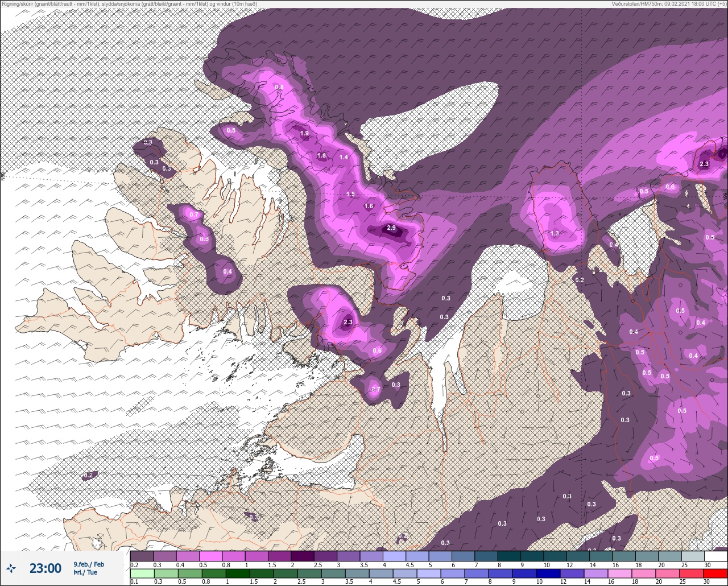
Task: Click the 1.9 precipitation value on the map
Action: 304,134
